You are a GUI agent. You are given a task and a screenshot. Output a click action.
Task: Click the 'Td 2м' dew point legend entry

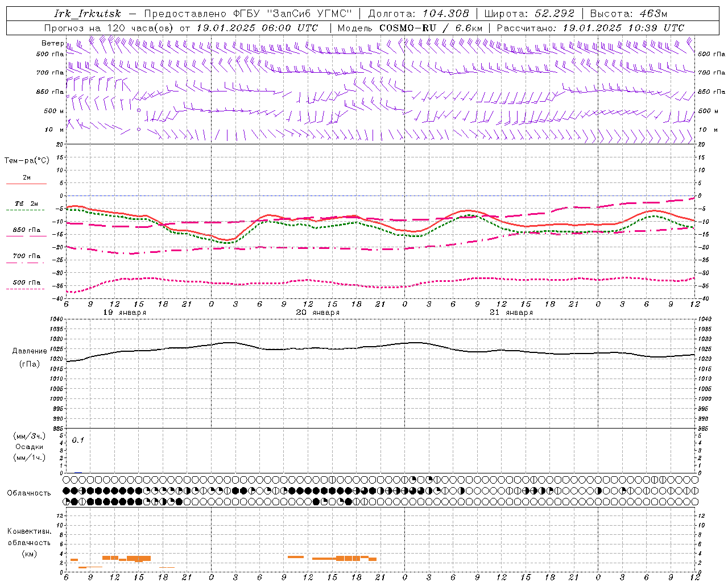pyautogui.click(x=27, y=203)
